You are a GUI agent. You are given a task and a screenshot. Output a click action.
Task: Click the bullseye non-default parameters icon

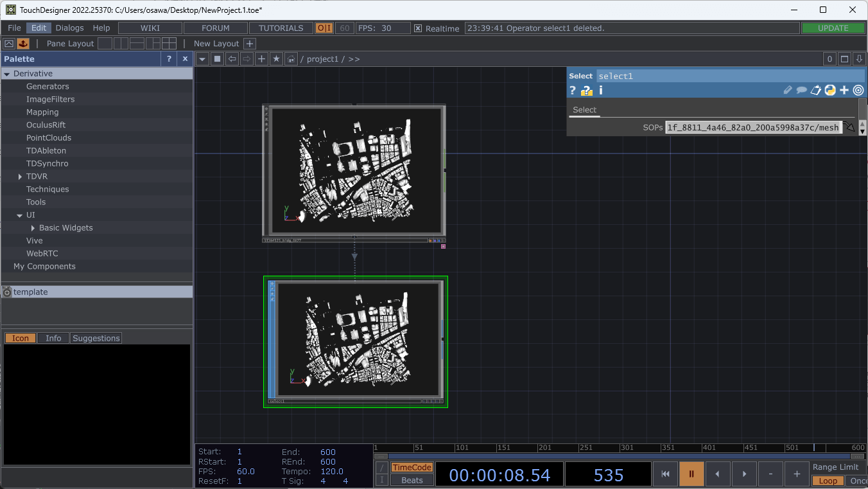858,90
